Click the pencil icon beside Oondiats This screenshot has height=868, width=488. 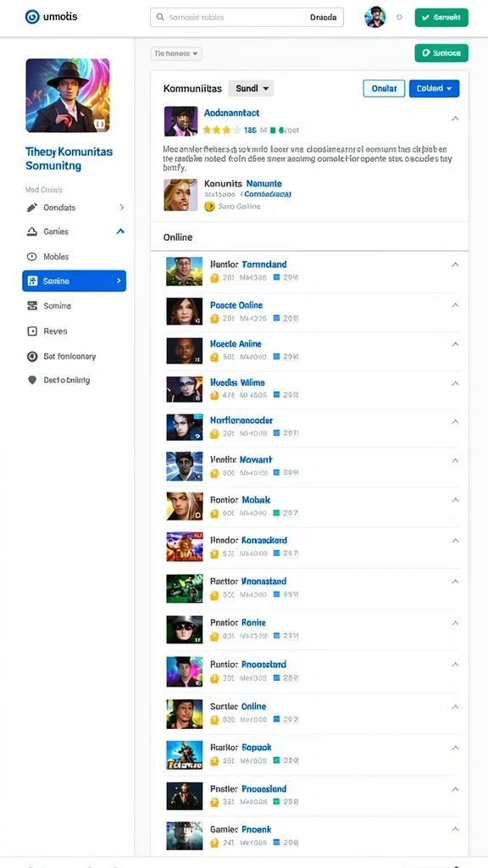tap(32, 208)
